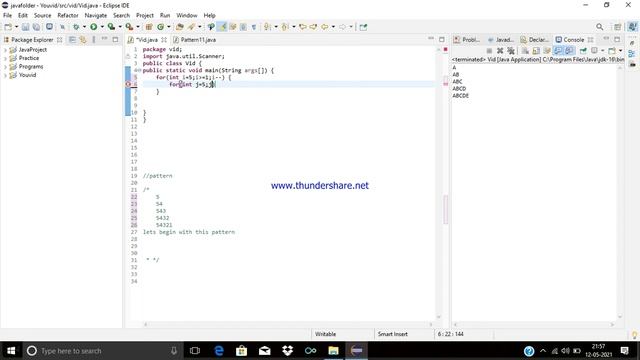Click Collapse All in Package Explorer
640x360 pixels.
coord(72,40)
